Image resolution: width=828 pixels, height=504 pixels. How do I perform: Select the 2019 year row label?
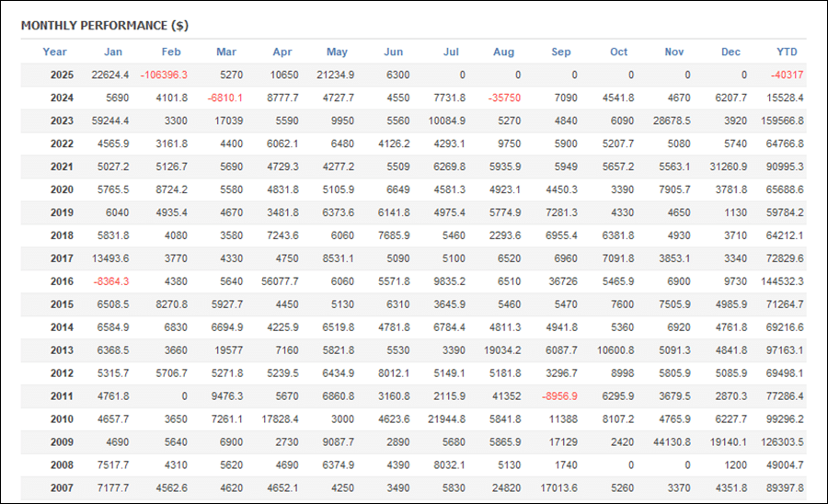(62, 212)
